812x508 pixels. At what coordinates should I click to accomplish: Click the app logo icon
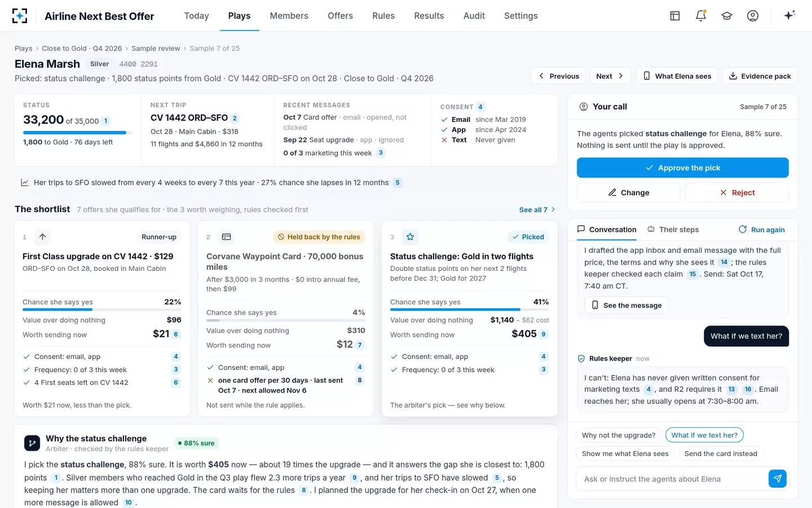pyautogui.click(x=20, y=16)
